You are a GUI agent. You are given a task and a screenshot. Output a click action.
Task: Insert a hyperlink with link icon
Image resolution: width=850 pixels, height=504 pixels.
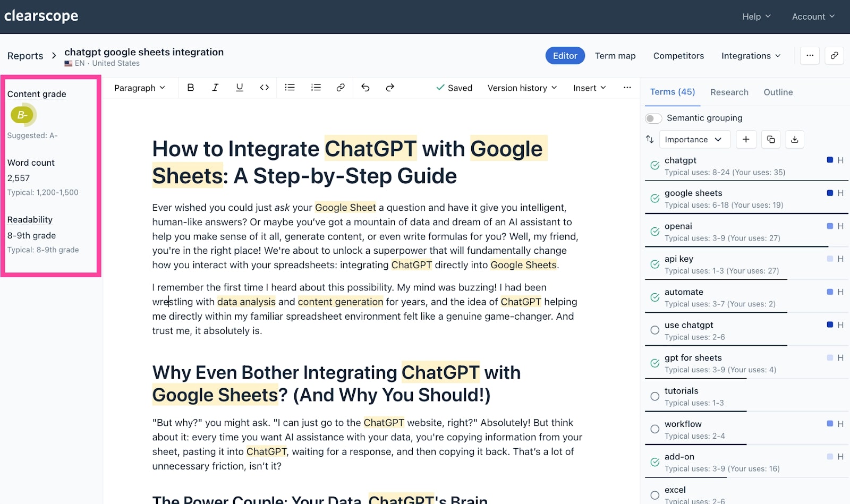(341, 88)
